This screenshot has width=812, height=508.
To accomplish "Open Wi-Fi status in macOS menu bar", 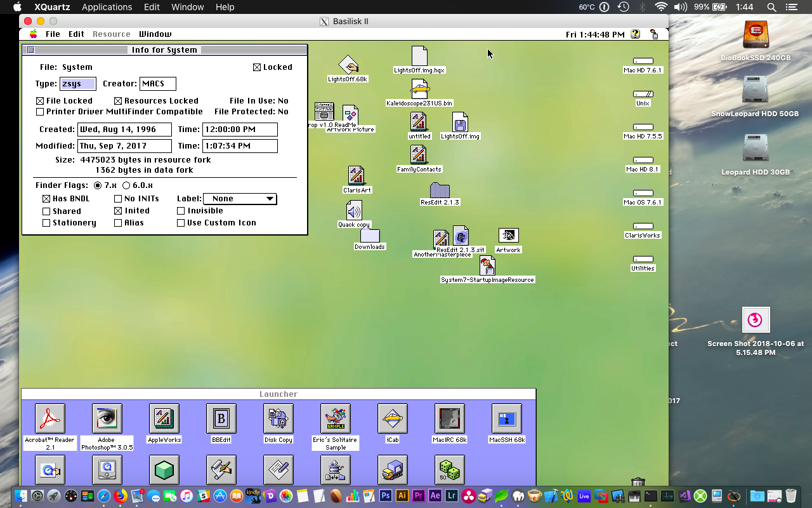I will [662, 7].
